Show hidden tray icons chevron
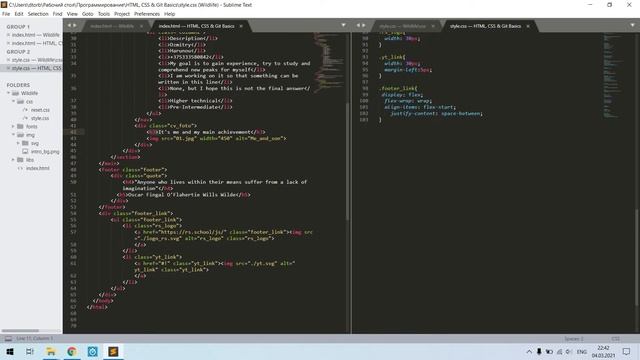This screenshot has height=360, width=640. [x=529, y=352]
